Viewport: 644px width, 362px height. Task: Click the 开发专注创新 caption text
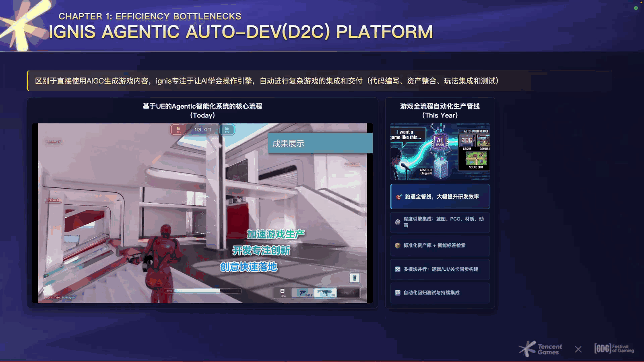click(x=261, y=251)
